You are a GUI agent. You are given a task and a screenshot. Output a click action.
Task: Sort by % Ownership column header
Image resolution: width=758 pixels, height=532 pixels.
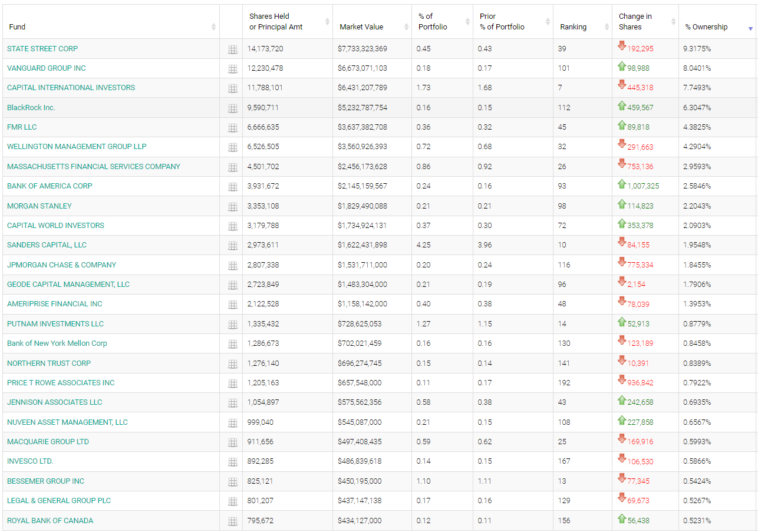click(x=717, y=22)
